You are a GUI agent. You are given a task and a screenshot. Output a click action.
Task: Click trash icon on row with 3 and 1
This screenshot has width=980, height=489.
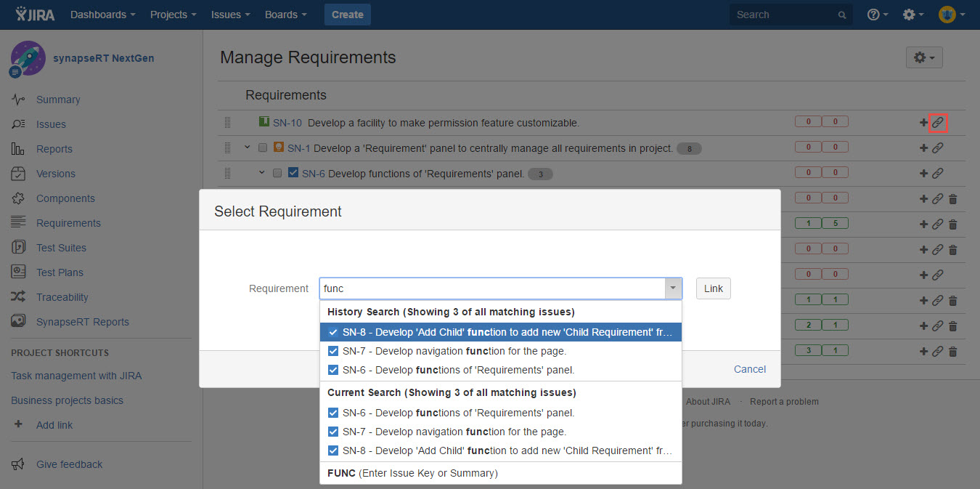click(953, 352)
